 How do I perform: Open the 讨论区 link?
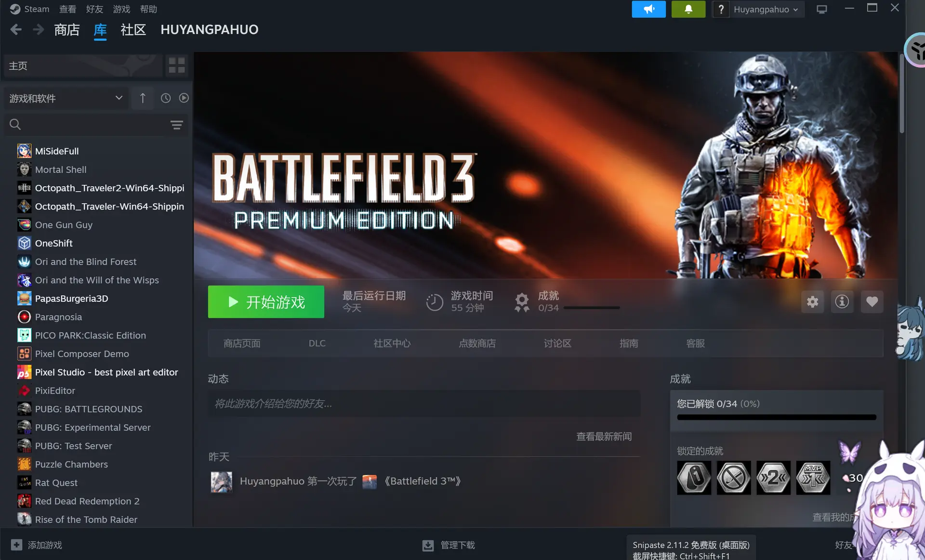pos(557,343)
